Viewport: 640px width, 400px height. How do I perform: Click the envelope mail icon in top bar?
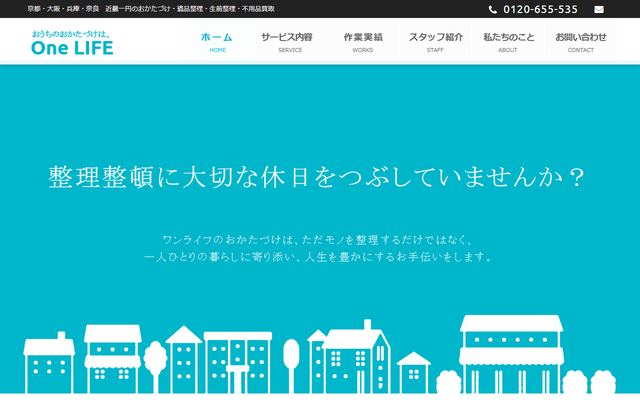click(x=599, y=9)
